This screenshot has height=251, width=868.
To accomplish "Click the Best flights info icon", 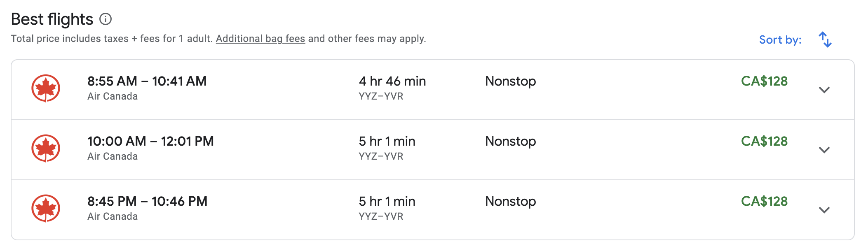I will (106, 19).
